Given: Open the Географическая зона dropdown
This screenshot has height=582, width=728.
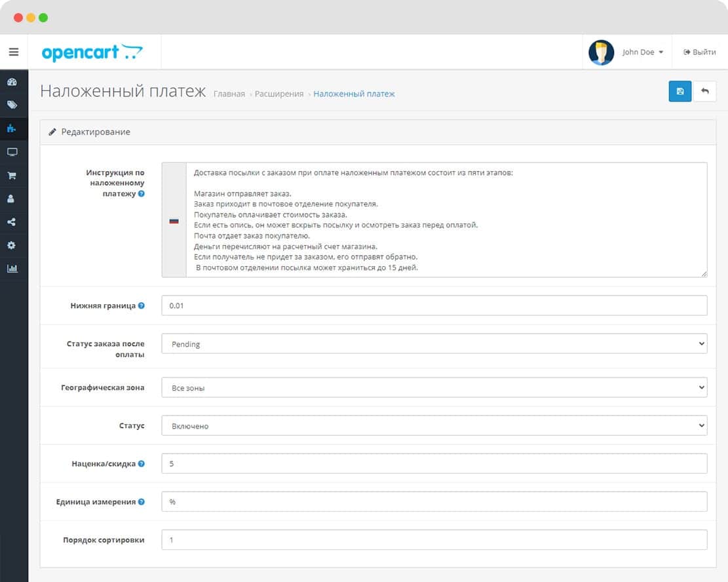Looking at the screenshot, I should [x=434, y=387].
